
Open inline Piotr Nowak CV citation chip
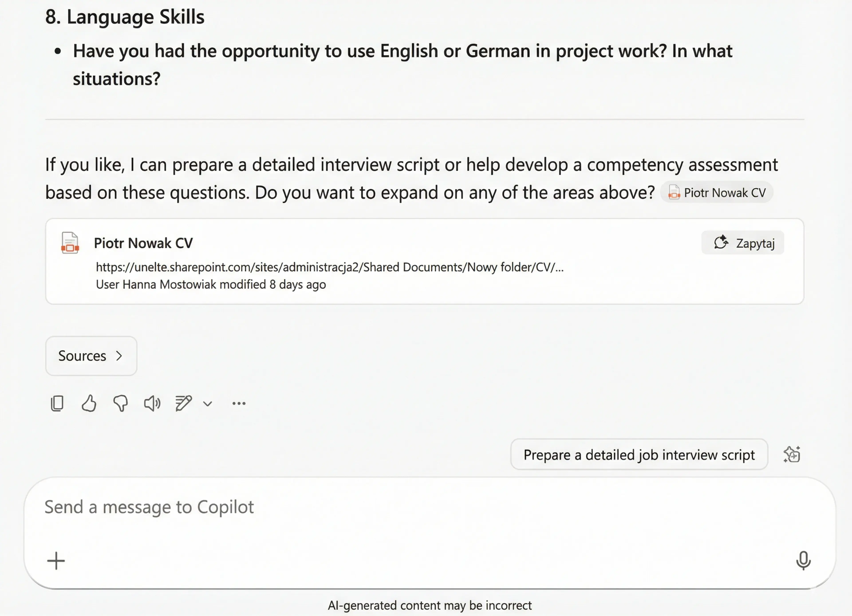tap(717, 192)
